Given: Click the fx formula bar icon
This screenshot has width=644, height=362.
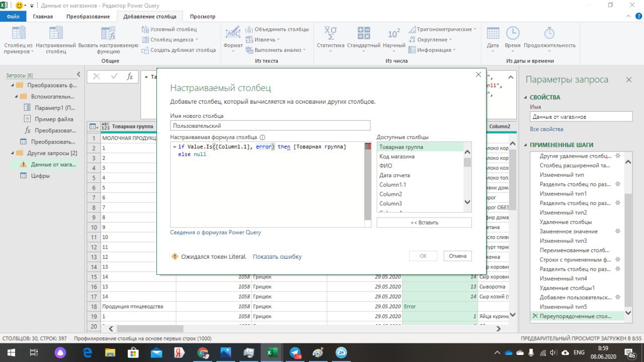Looking at the screenshot, I should [129, 77].
